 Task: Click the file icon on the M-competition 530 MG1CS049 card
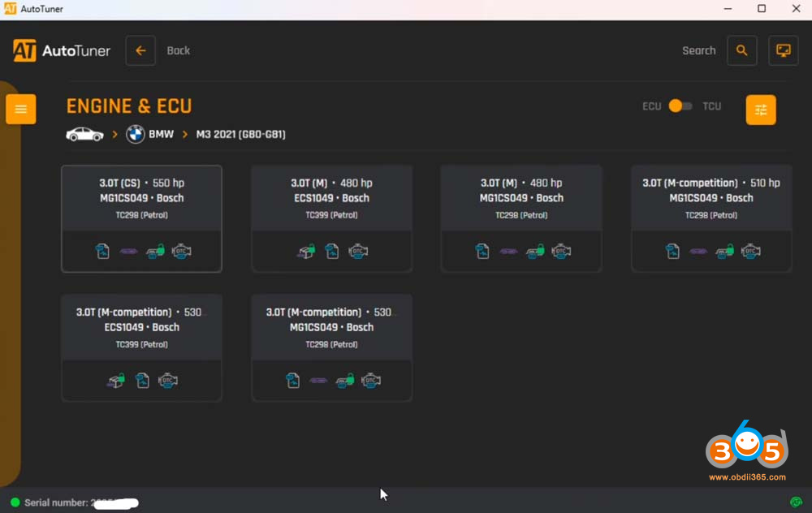pos(292,381)
